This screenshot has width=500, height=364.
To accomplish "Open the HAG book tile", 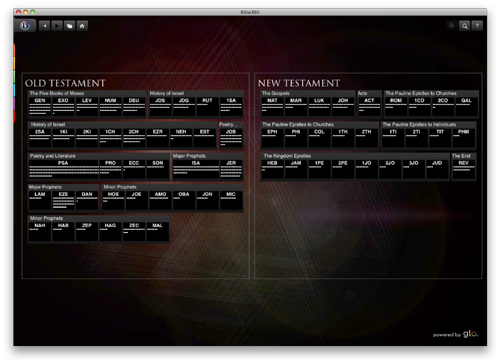I will (x=110, y=232).
